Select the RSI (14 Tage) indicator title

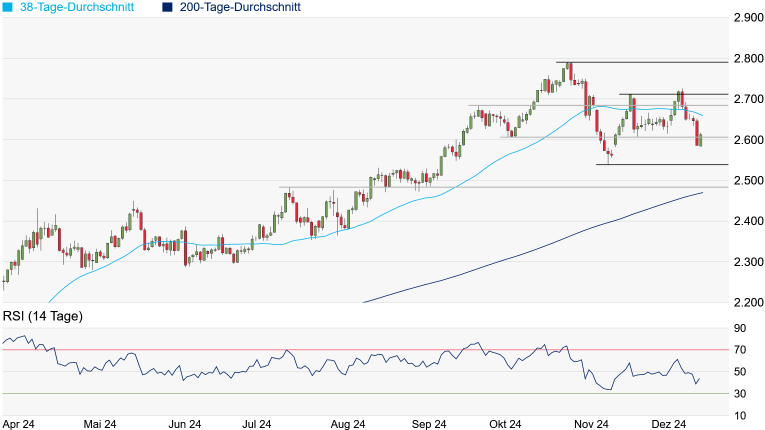pos(42,317)
